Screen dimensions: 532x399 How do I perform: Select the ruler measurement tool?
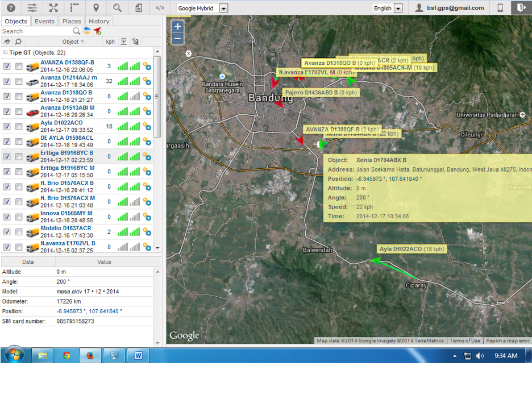(74, 7)
